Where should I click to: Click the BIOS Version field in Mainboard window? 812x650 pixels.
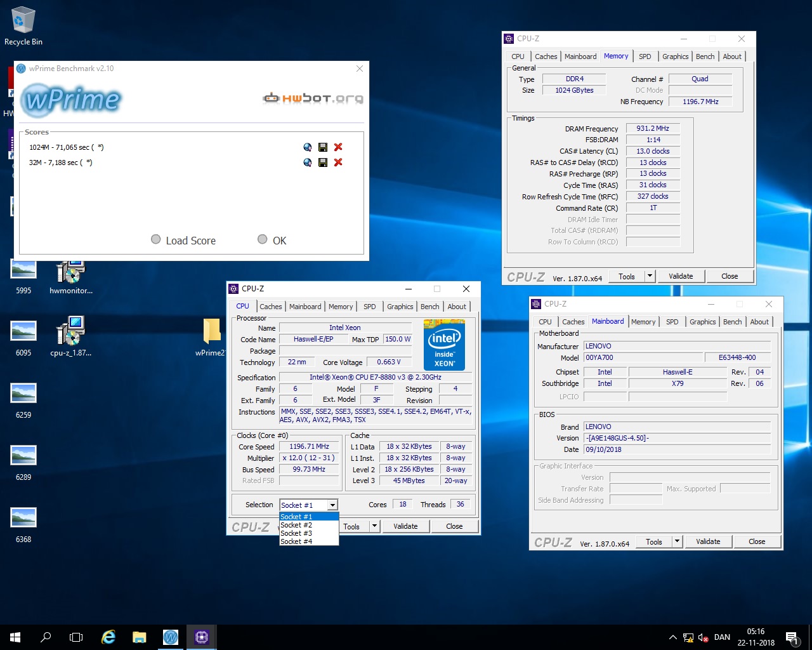(x=677, y=438)
